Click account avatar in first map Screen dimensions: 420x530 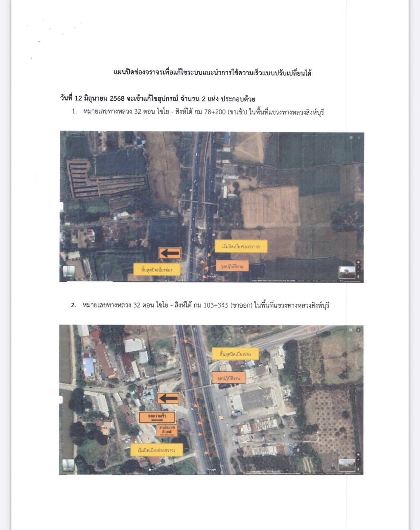[358, 137]
